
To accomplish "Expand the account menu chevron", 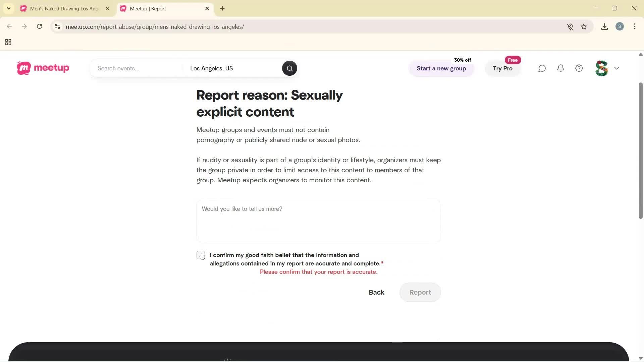I will tap(617, 68).
